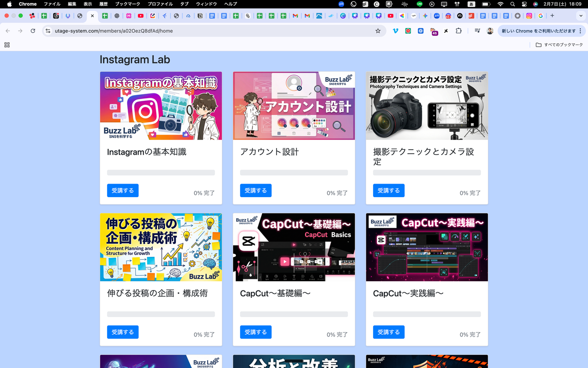The width and height of the screenshot is (588, 368).
Task: Open the すべてのブックマーク folder
Action: tap(559, 45)
